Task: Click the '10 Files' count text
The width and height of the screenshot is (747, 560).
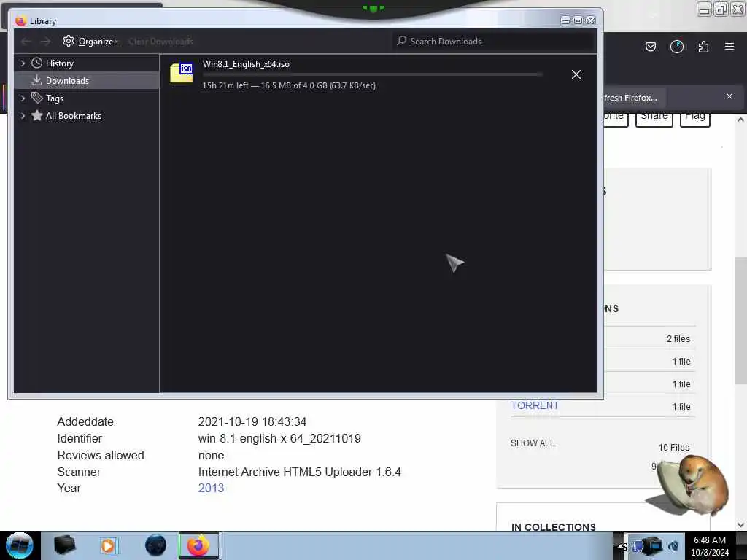Action: pyautogui.click(x=673, y=448)
